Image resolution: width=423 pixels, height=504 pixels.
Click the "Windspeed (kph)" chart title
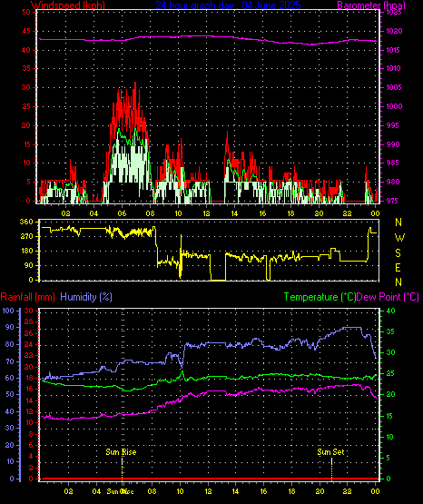[x=68, y=5]
